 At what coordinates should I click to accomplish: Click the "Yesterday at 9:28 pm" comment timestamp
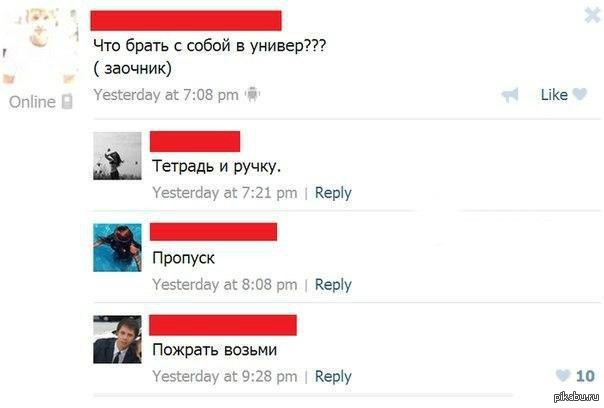[x=224, y=376]
